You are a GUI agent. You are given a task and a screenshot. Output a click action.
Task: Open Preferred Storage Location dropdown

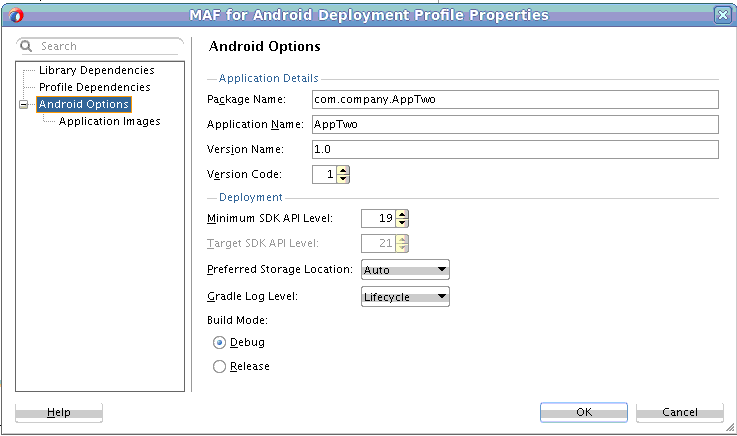tap(405, 270)
